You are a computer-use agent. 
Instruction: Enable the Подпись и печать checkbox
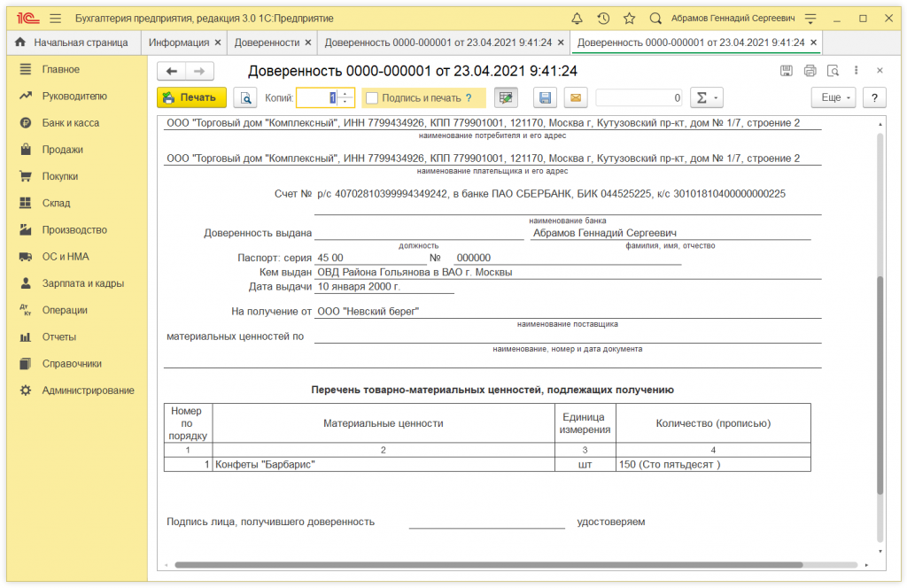(x=372, y=98)
